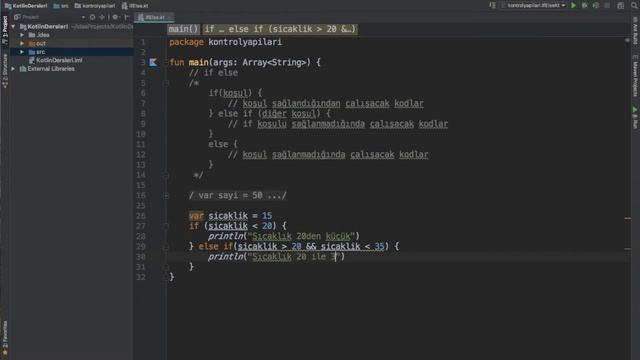
Task: Select main() in editor breadcrumb
Action: coord(183,29)
